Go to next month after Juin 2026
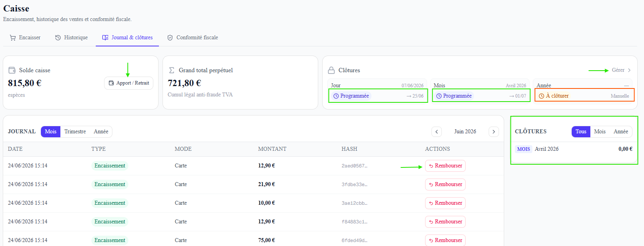The height and width of the screenshot is (246, 644). point(494,132)
